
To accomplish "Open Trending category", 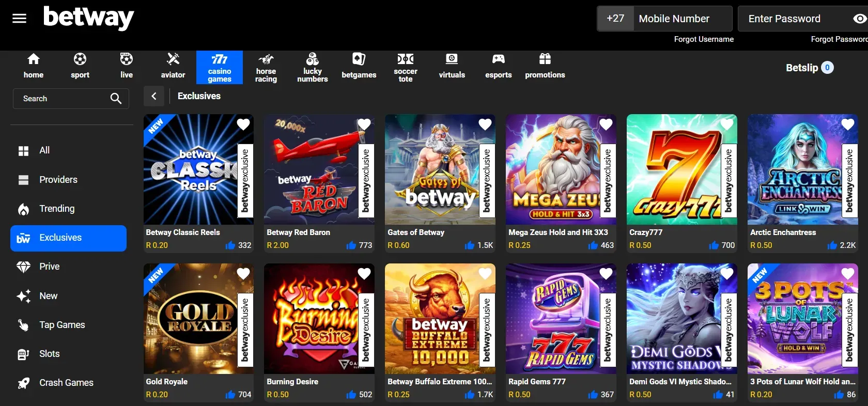I will pyautogui.click(x=68, y=209).
